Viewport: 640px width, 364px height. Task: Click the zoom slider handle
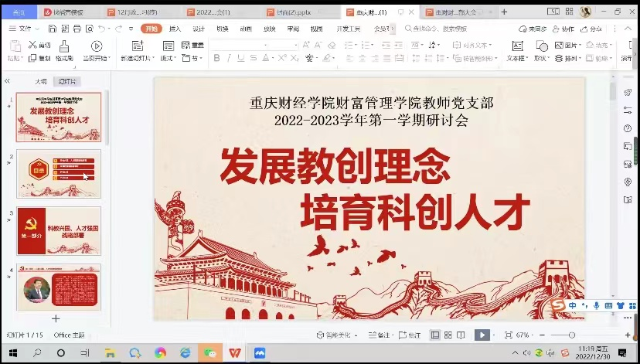(572, 335)
